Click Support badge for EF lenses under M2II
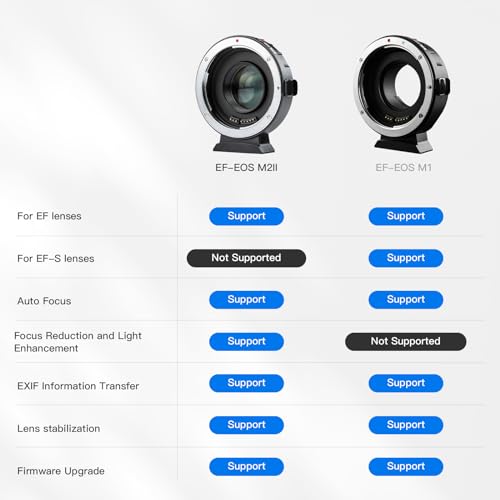Viewport: 500px width, 500px height. (x=246, y=216)
